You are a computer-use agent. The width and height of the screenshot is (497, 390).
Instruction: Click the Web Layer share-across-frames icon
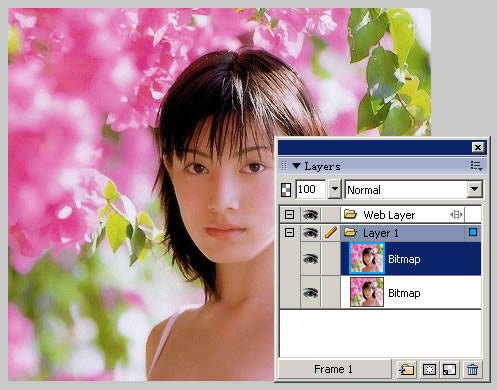tap(456, 215)
